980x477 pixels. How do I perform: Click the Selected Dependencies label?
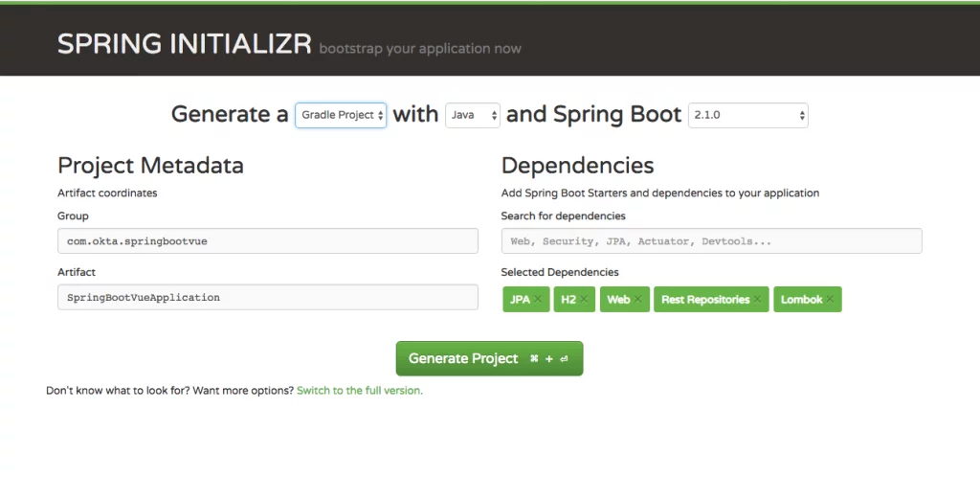560,273
